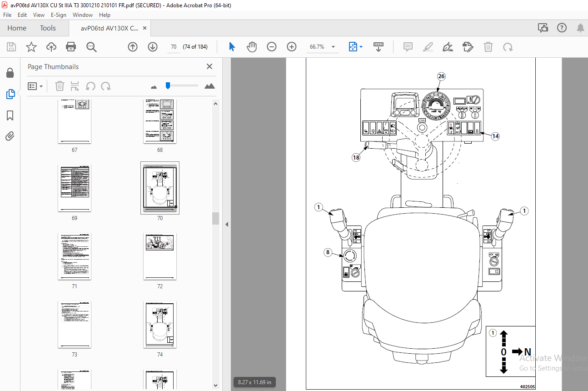Zoom out with the minus button

(272, 47)
